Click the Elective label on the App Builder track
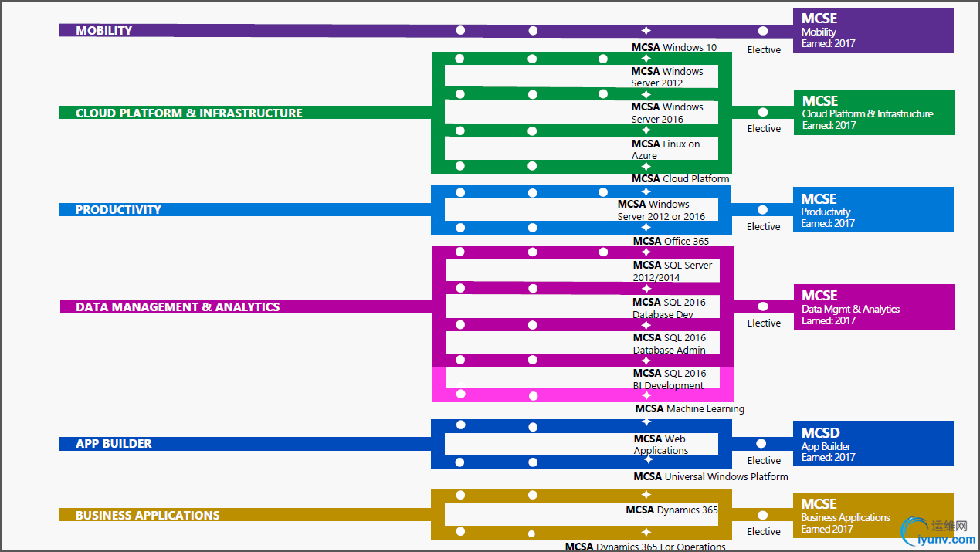 pyautogui.click(x=764, y=461)
